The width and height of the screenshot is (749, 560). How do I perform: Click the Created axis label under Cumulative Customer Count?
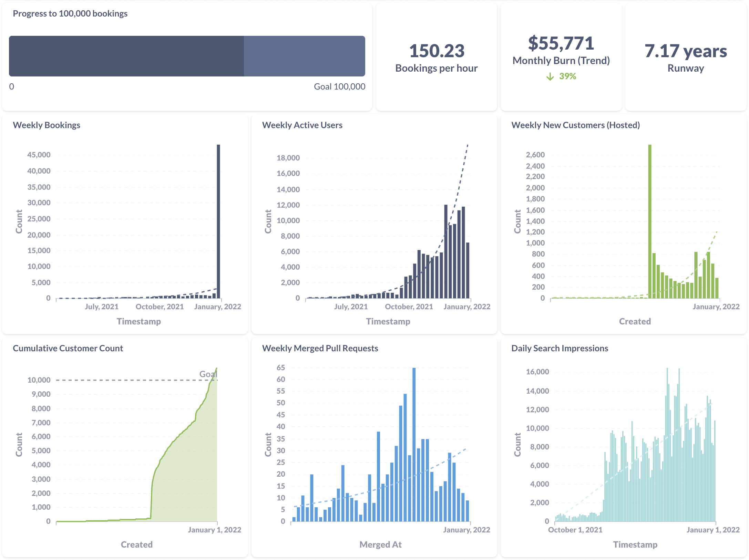tap(137, 545)
